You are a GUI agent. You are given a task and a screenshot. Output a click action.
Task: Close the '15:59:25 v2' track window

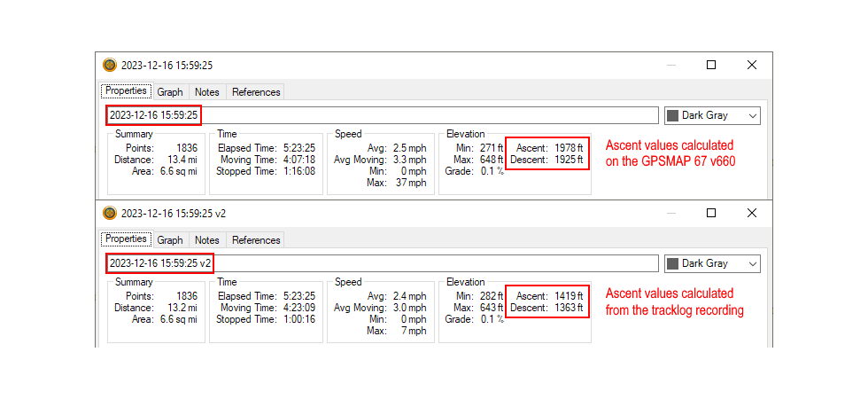[752, 213]
